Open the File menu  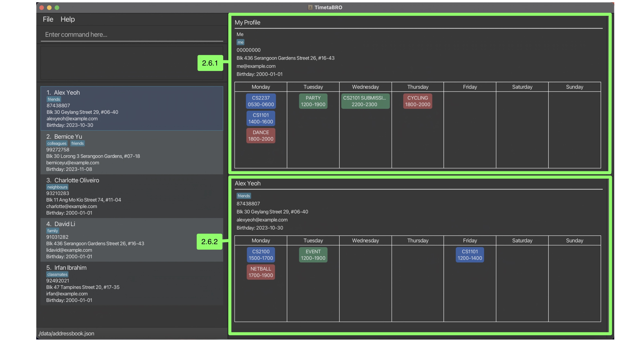point(48,19)
